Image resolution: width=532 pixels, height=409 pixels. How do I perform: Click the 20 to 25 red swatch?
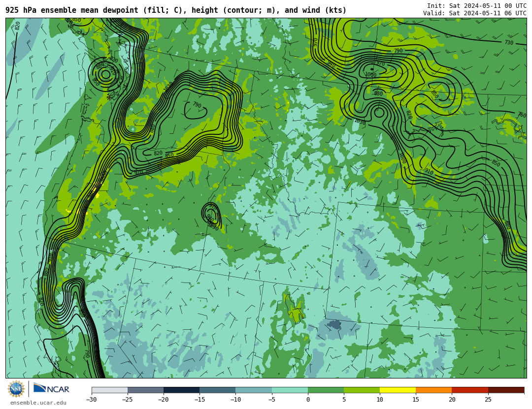tap(470, 390)
